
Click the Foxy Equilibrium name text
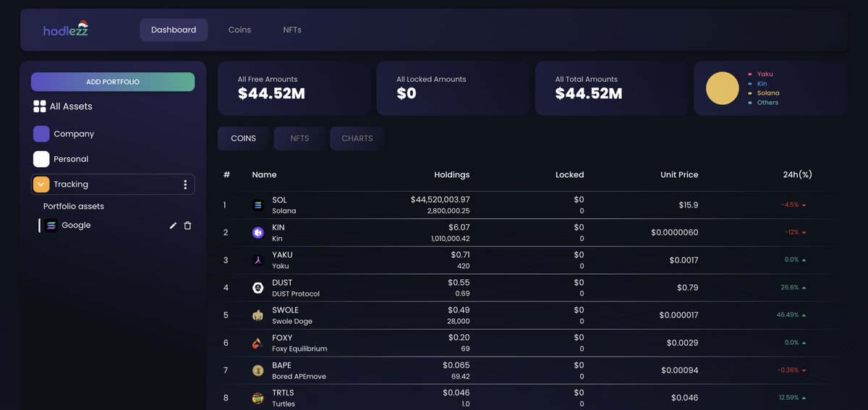[299, 349]
